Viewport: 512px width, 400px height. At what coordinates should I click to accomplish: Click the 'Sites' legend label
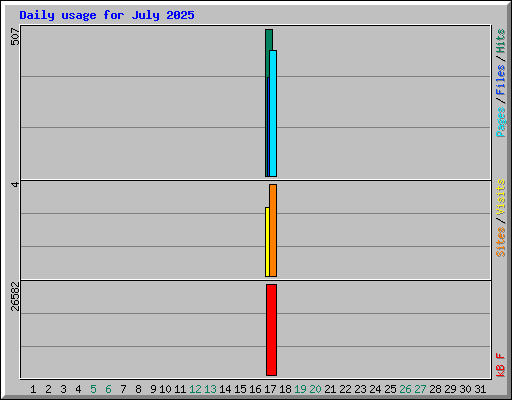pos(501,242)
